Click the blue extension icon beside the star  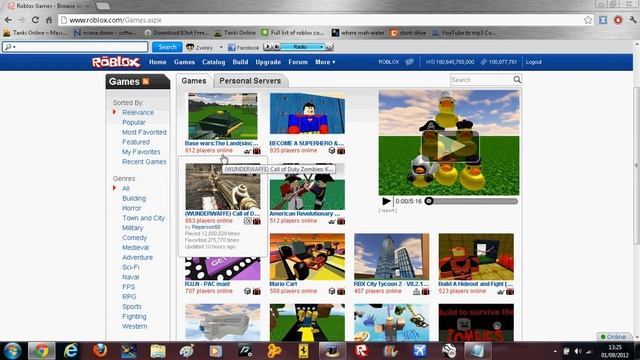pyautogui.click(x=603, y=20)
